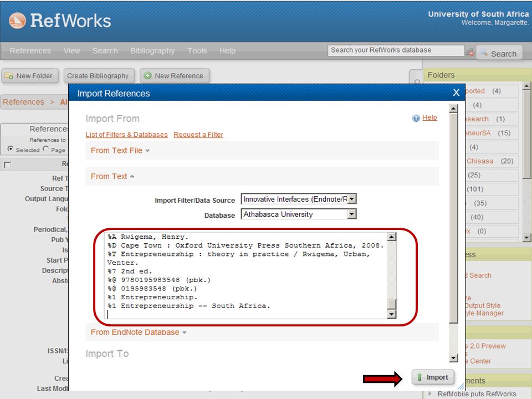Click the RefWorks logo icon
Viewport: 532px width, 399px height.
[x=17, y=21]
